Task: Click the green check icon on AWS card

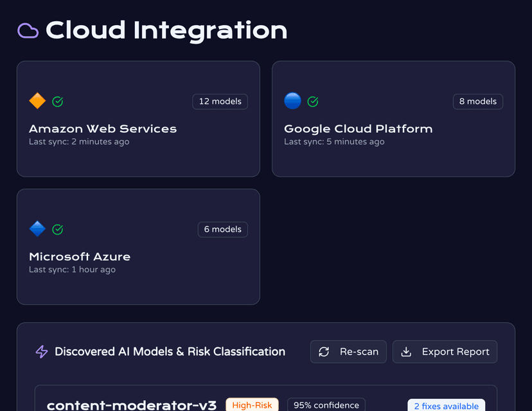Action: pyautogui.click(x=58, y=101)
